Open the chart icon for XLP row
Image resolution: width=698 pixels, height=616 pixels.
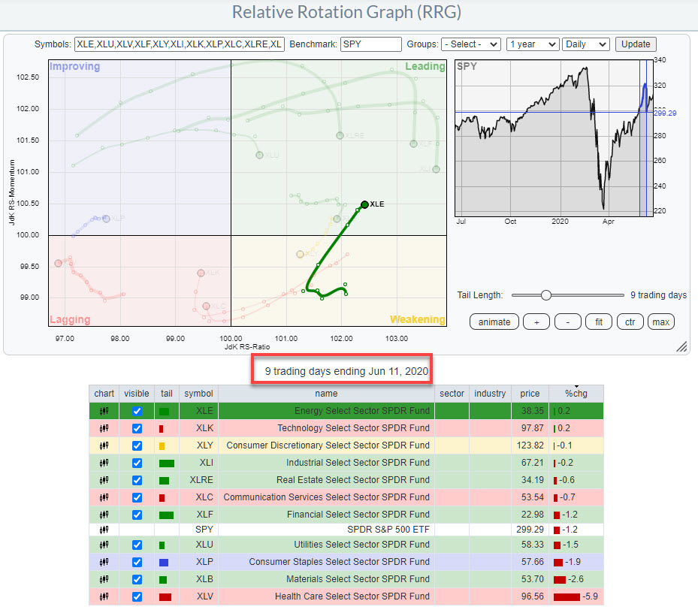[x=104, y=562]
